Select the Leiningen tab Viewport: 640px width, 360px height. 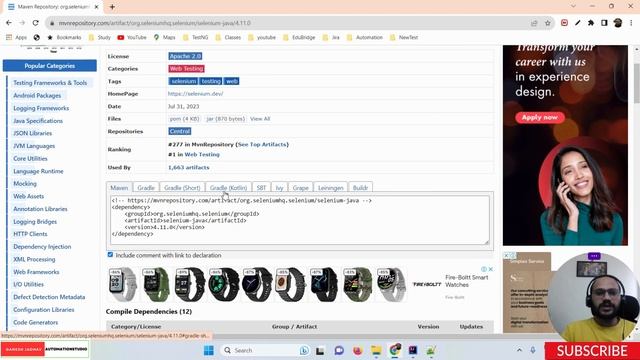tap(331, 188)
